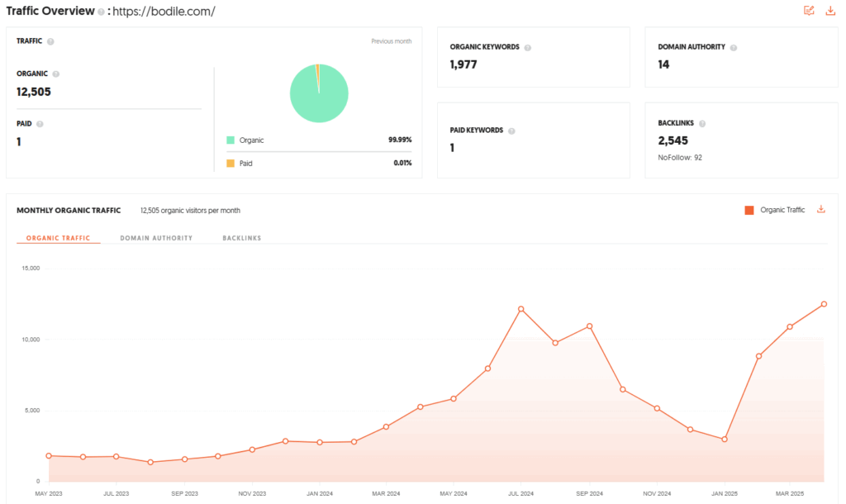Click the organic keywords count 1,977
Image resolution: width=846 pixels, height=504 pixels.
point(463,64)
